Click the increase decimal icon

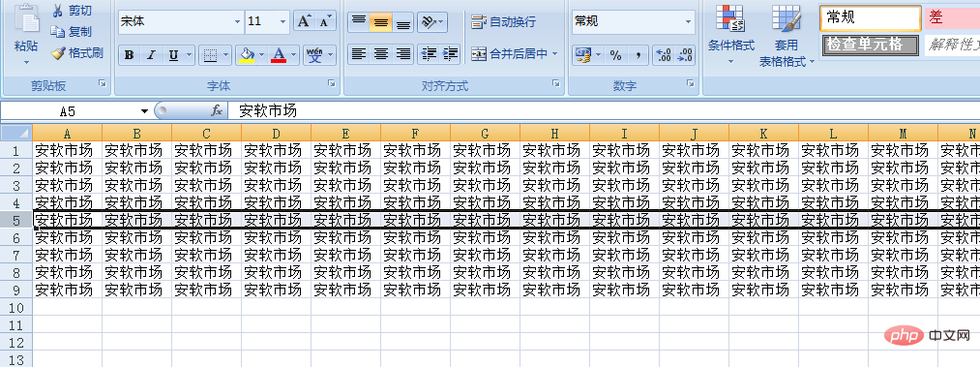click(x=663, y=55)
